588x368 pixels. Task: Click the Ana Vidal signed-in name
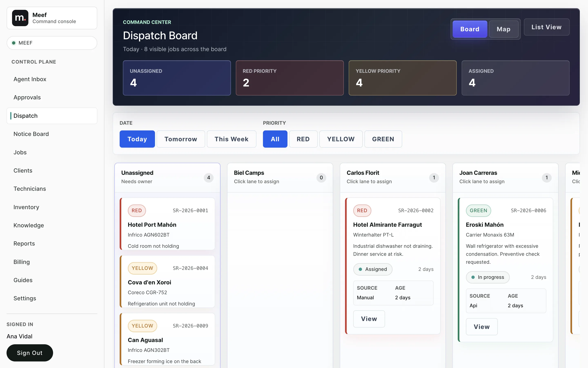pyautogui.click(x=19, y=336)
